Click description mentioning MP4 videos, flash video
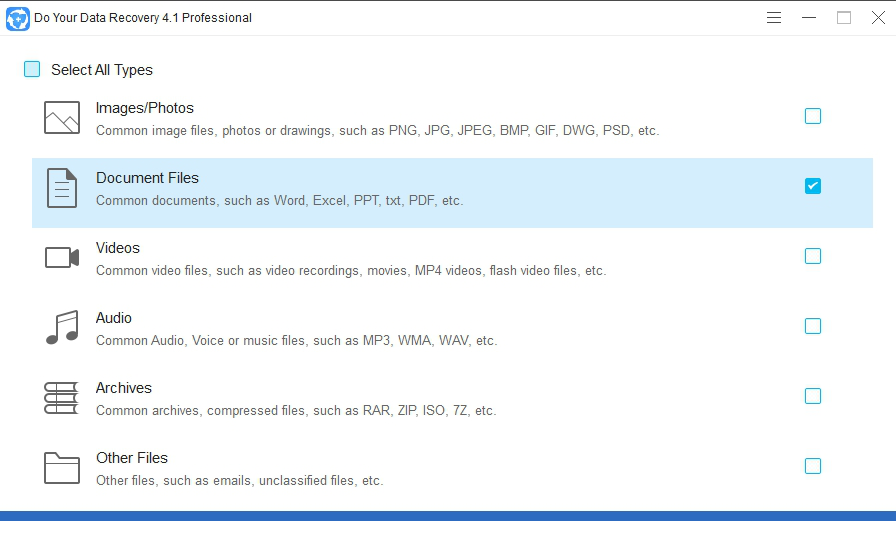The image size is (896, 541). (351, 270)
